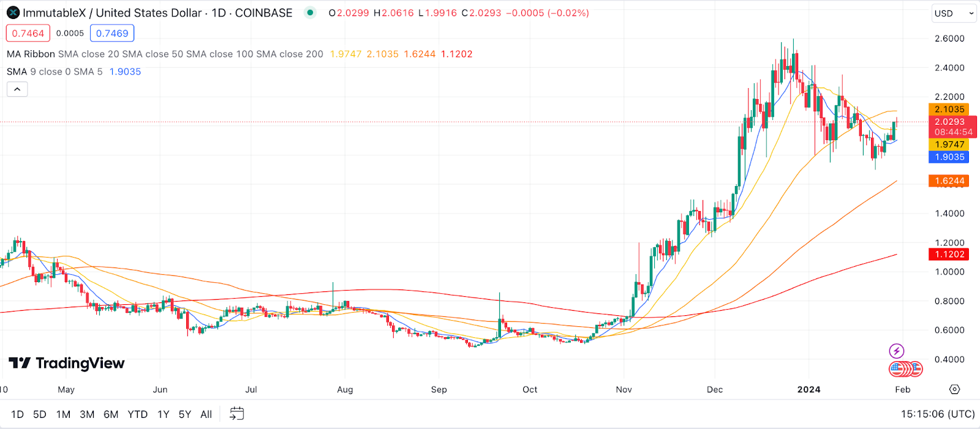The height and width of the screenshot is (429, 980).
Task: Click the Nov label on time axis
Action: click(x=624, y=389)
